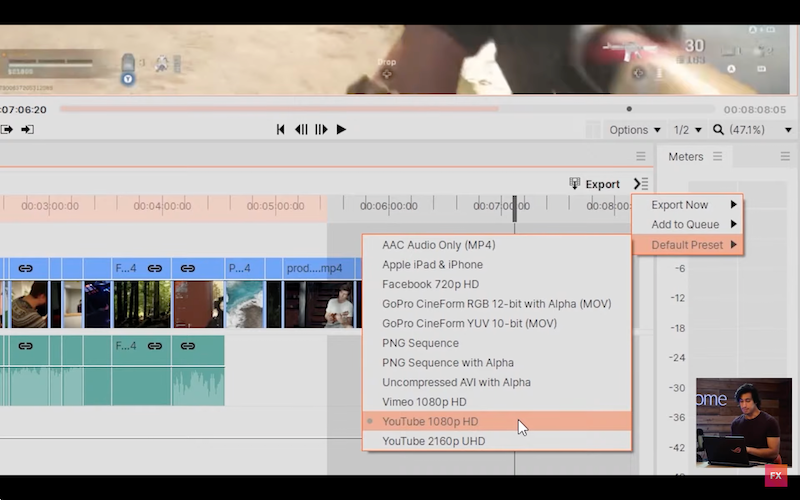The width and height of the screenshot is (800, 500).
Task: Select the aerial ocean clip thumbnail
Action: click(x=245, y=304)
